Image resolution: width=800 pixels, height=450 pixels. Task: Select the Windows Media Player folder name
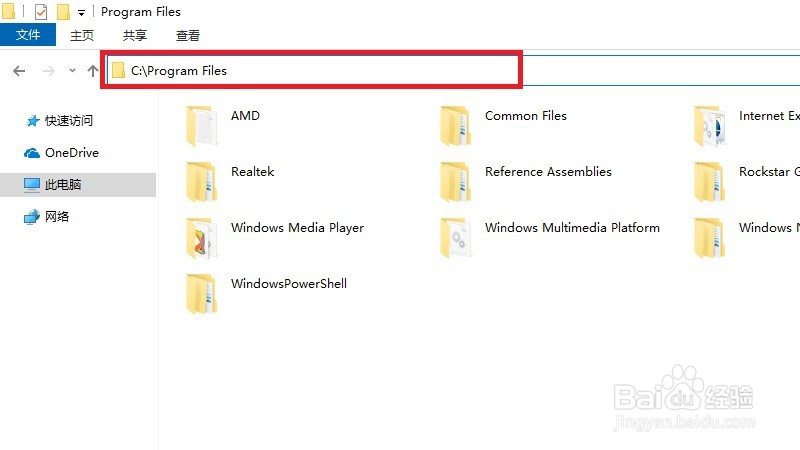297,228
